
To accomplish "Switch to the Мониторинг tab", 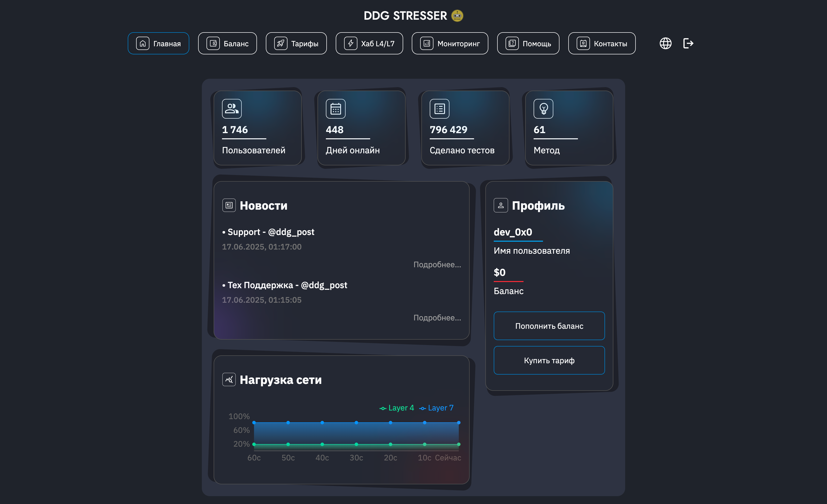I will [449, 43].
